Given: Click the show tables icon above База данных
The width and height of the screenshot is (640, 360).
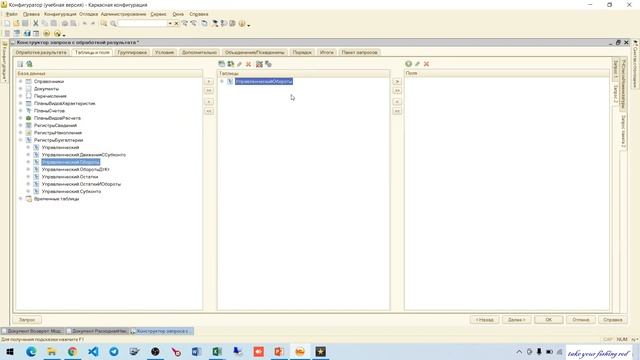Looking at the screenshot, I should coord(20,64).
